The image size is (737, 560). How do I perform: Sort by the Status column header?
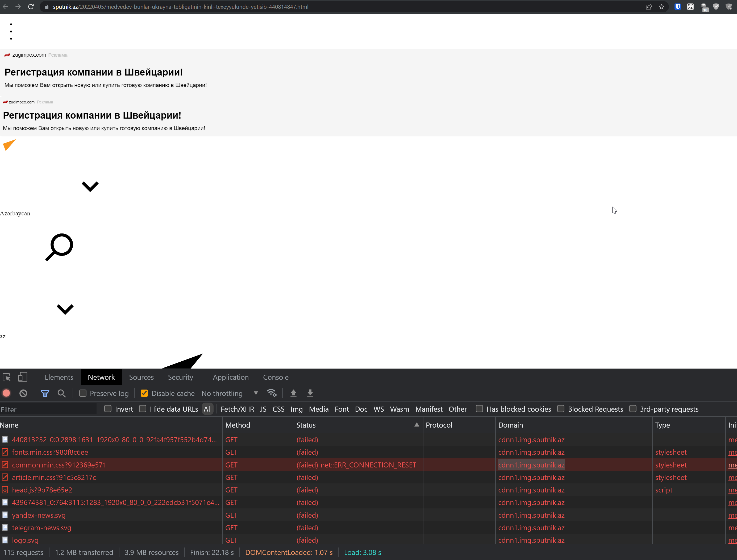coord(358,425)
